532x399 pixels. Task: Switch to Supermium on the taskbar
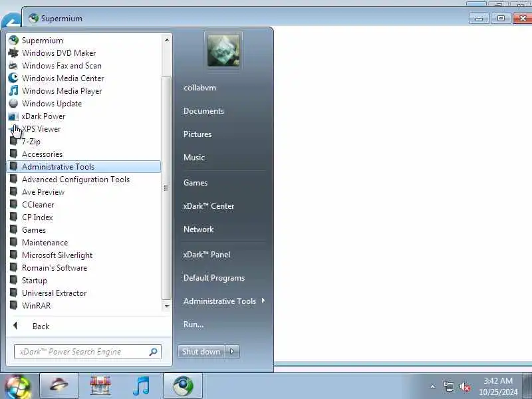tap(183, 386)
